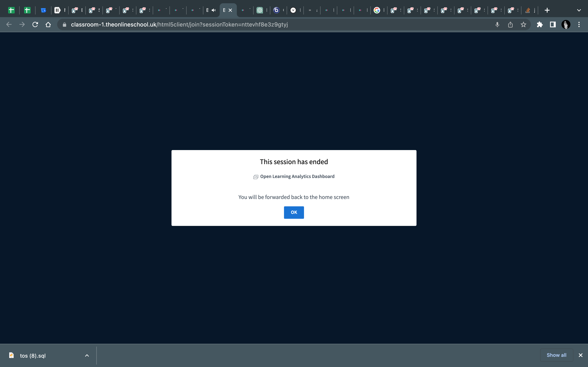Click the browser profile avatar
This screenshot has height=367, width=588.
pos(566,24)
